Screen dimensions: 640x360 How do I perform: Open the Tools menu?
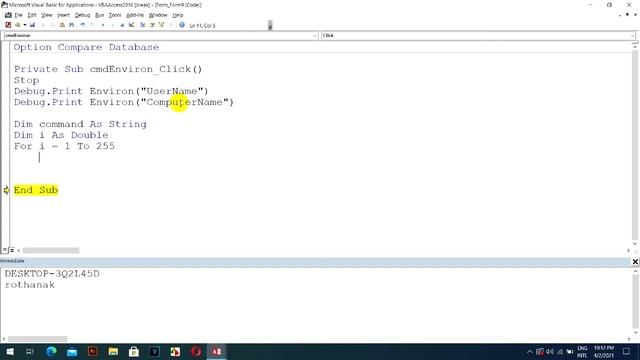point(115,15)
